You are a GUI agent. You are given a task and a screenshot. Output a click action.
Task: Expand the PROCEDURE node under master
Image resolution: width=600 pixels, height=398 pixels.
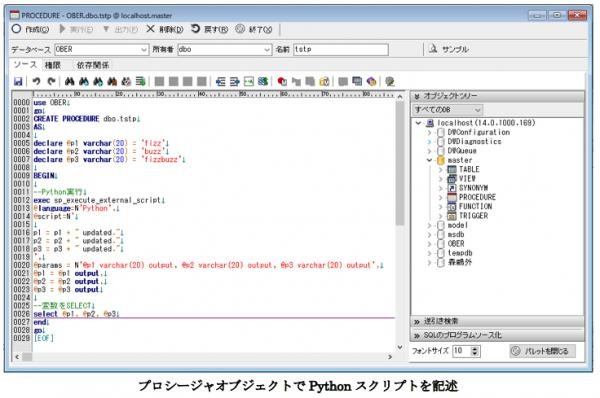[x=440, y=197]
